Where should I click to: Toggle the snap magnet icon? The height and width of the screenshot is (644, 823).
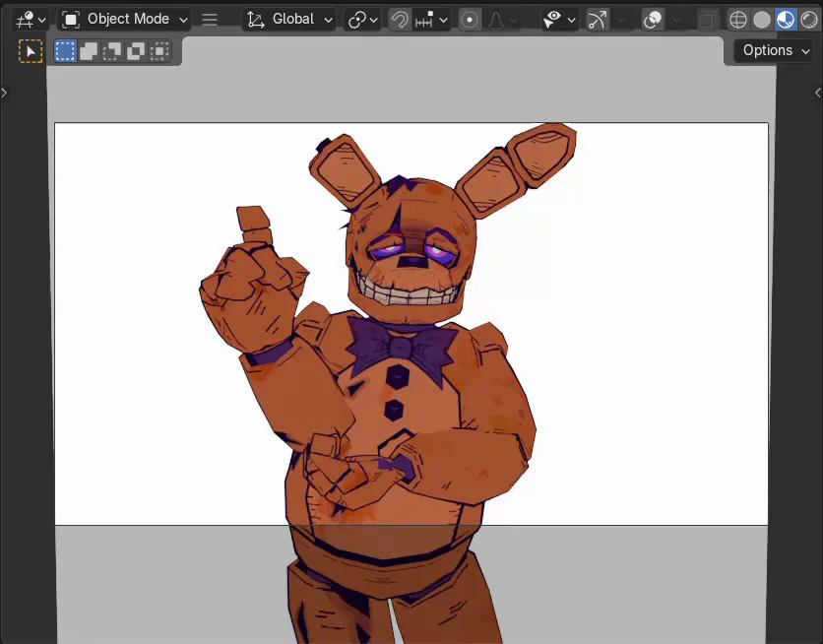400,20
